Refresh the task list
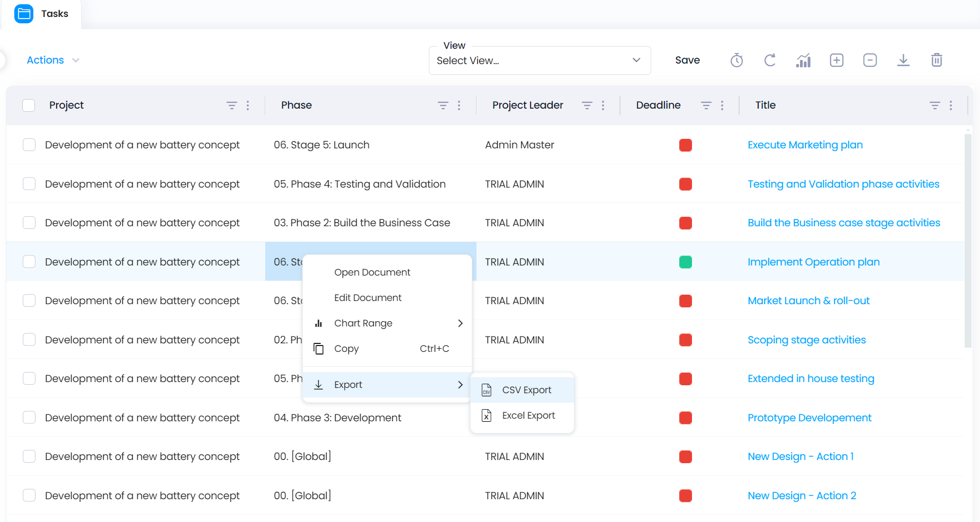This screenshot has height=522, width=980. 770,60
